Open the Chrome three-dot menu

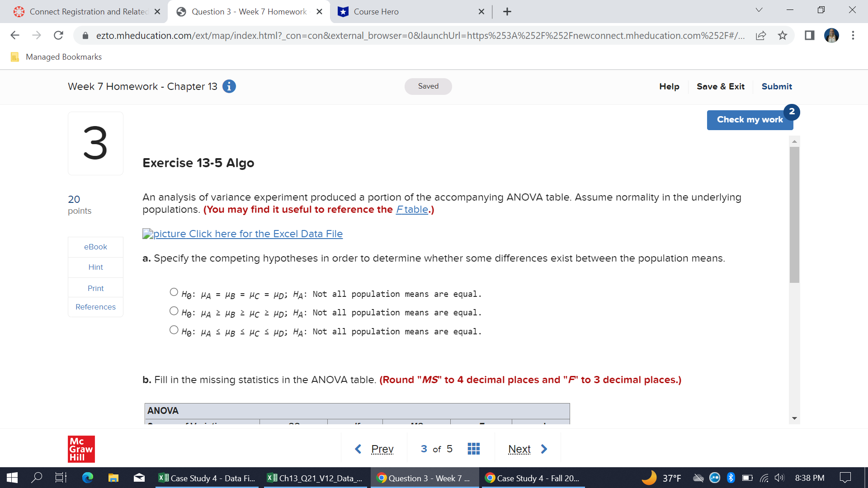854,35
